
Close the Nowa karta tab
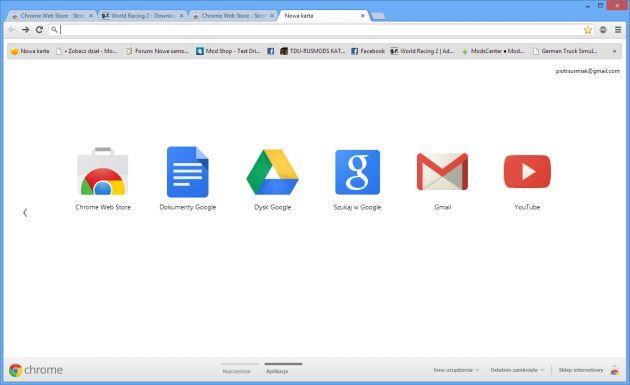[362, 16]
